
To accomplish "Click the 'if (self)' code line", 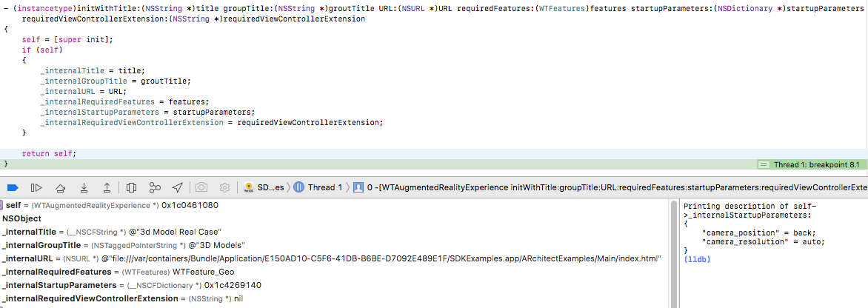I will pos(42,50).
